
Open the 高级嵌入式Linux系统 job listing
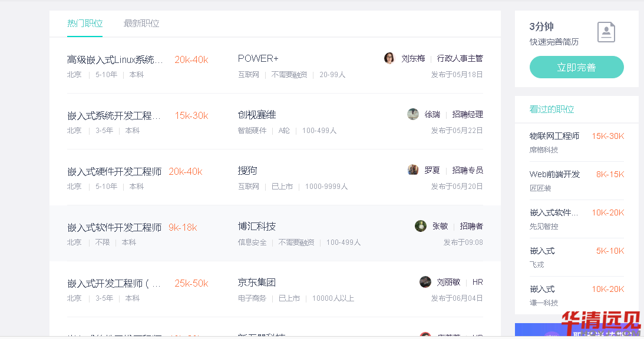coord(115,59)
